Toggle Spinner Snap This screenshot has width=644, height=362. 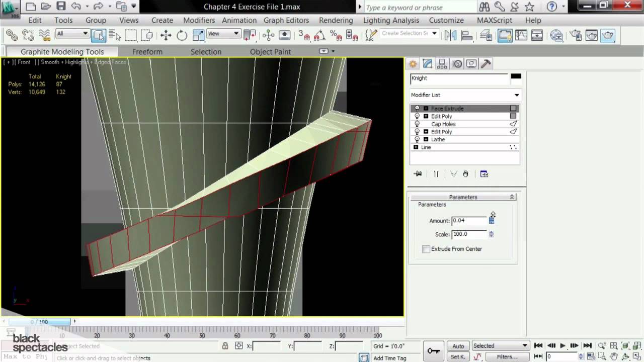(352, 35)
